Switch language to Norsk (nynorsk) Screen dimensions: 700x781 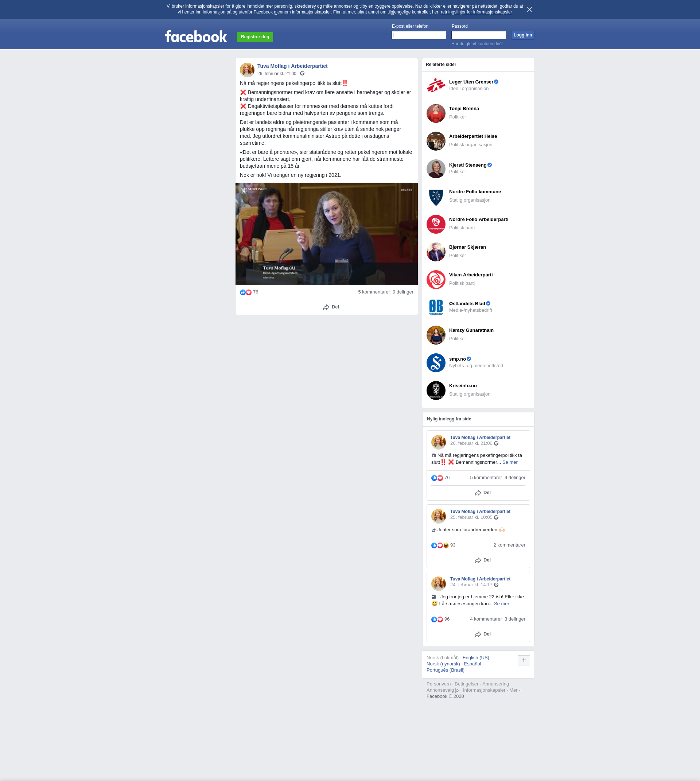coord(443,664)
